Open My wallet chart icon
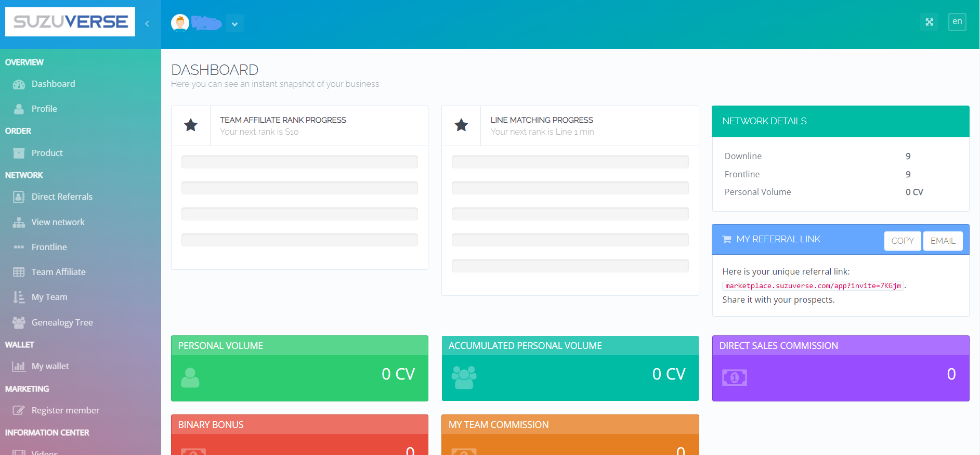Viewport: 980px width, 455px height. (x=19, y=367)
